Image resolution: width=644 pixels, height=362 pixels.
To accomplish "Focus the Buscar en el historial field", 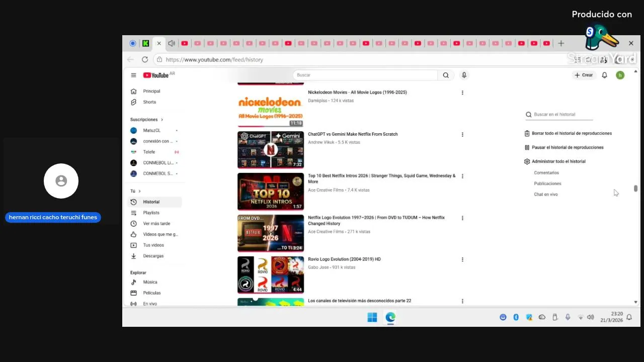I will tap(559, 115).
